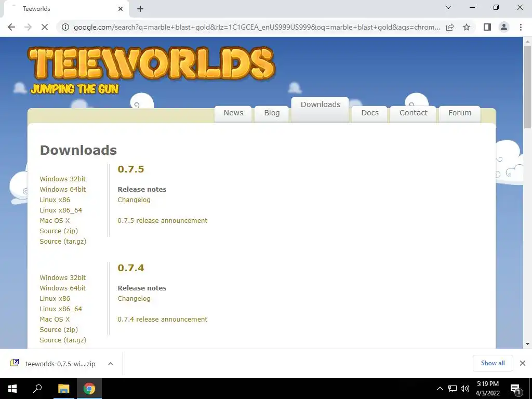
Task: Open the Chrome profile avatar
Action: (504, 27)
